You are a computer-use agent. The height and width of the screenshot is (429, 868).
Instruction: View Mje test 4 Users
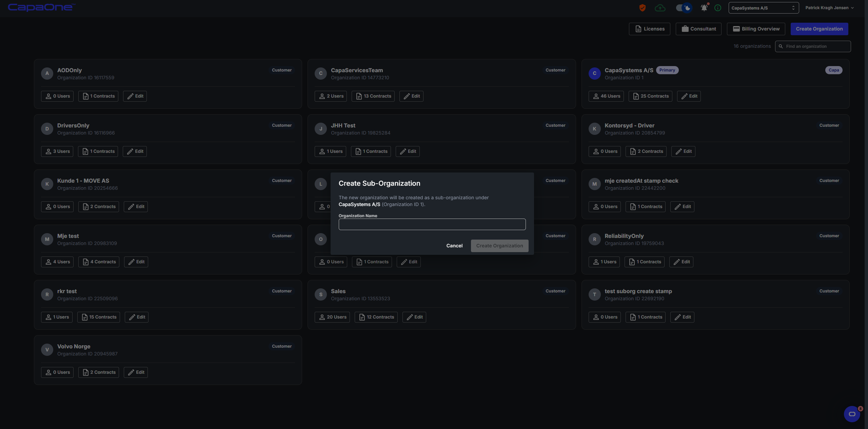pyautogui.click(x=57, y=262)
